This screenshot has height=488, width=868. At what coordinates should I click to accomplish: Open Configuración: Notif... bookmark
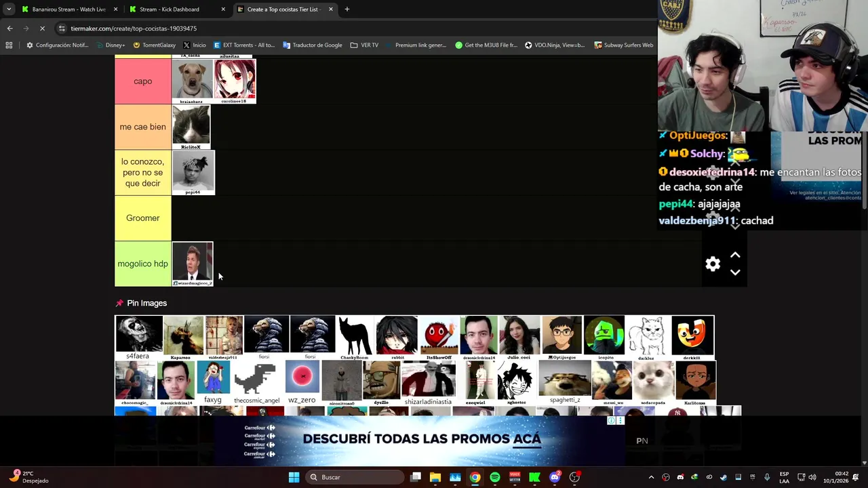(57, 45)
